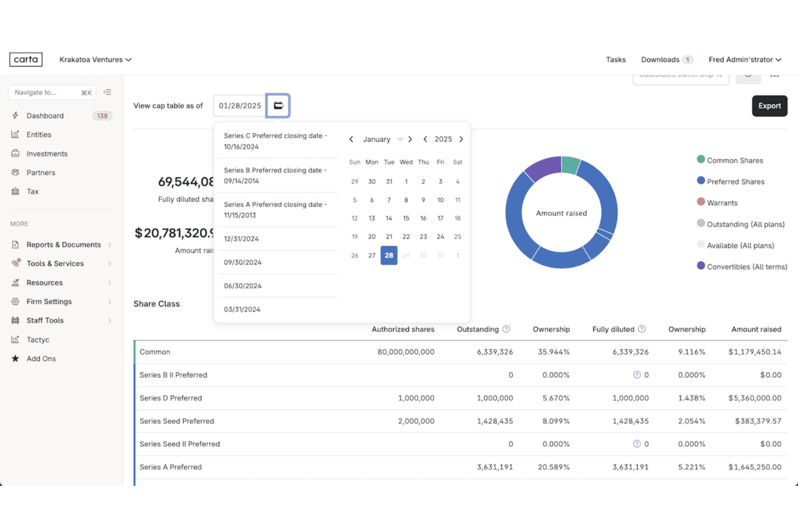Toggle Common Shares legend color swatch

(x=701, y=160)
